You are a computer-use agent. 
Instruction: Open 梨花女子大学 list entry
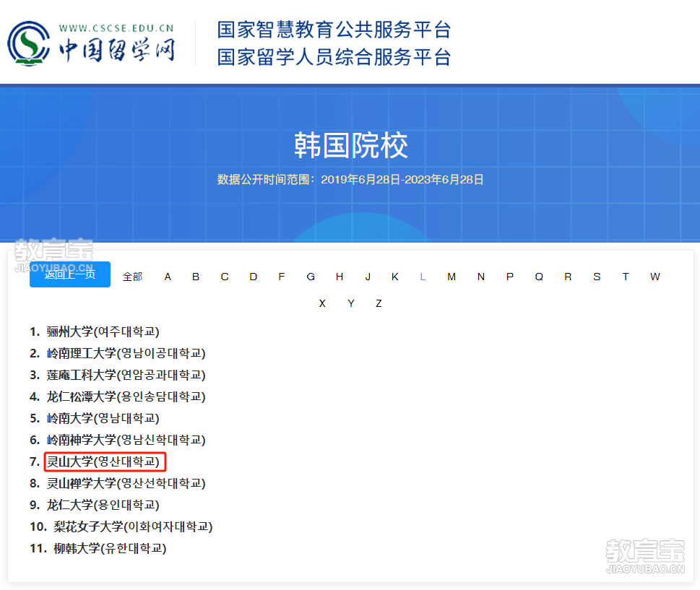133,526
